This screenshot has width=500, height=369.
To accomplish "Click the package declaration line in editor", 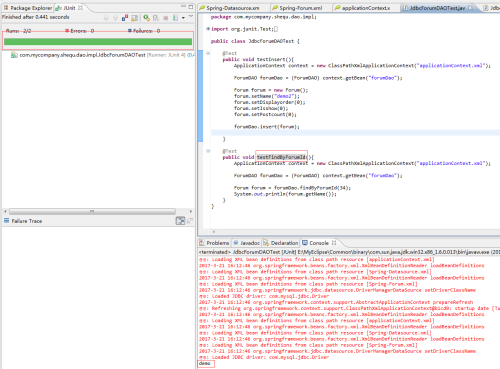I will click(x=264, y=17).
